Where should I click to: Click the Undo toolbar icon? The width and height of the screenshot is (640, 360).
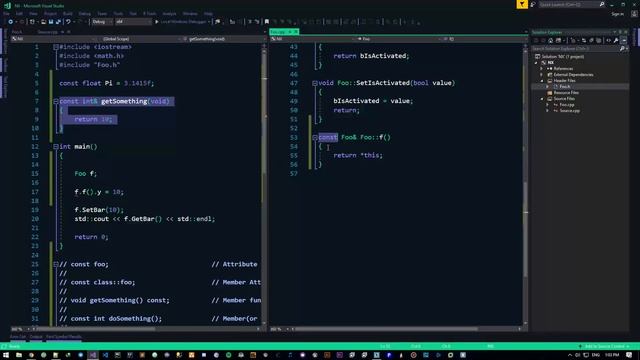point(68,22)
